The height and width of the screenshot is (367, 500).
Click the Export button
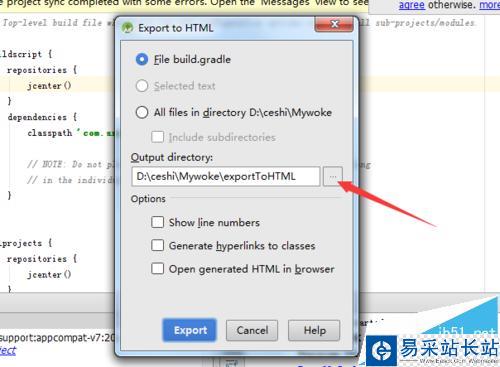pos(189,330)
